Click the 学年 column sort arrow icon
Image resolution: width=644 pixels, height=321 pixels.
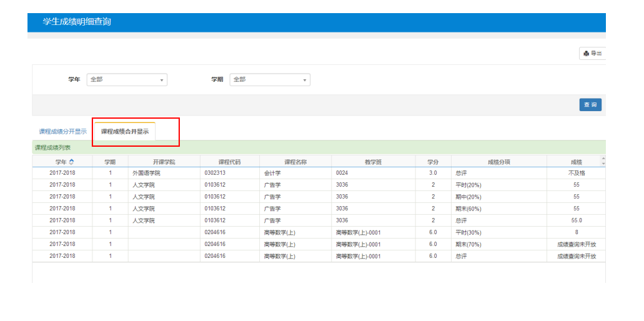(71, 162)
